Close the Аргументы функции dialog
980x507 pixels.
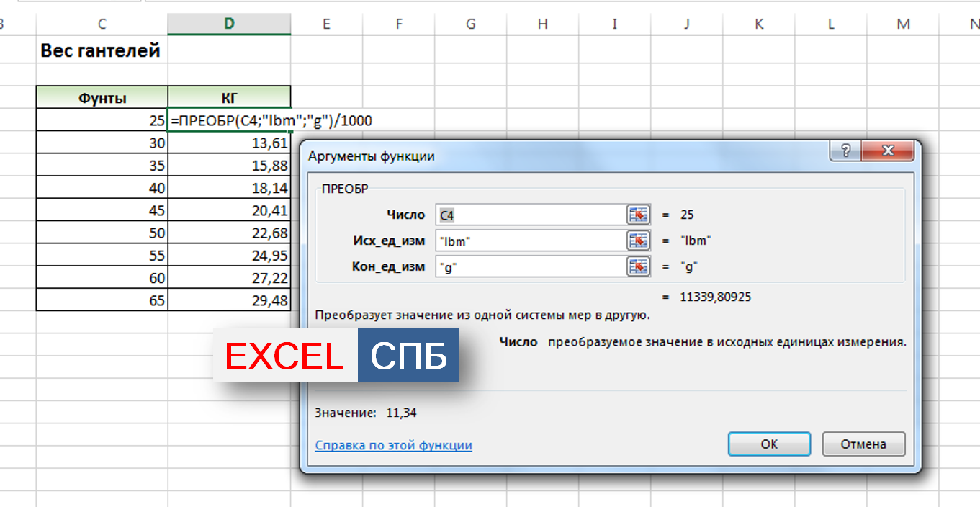point(887,151)
